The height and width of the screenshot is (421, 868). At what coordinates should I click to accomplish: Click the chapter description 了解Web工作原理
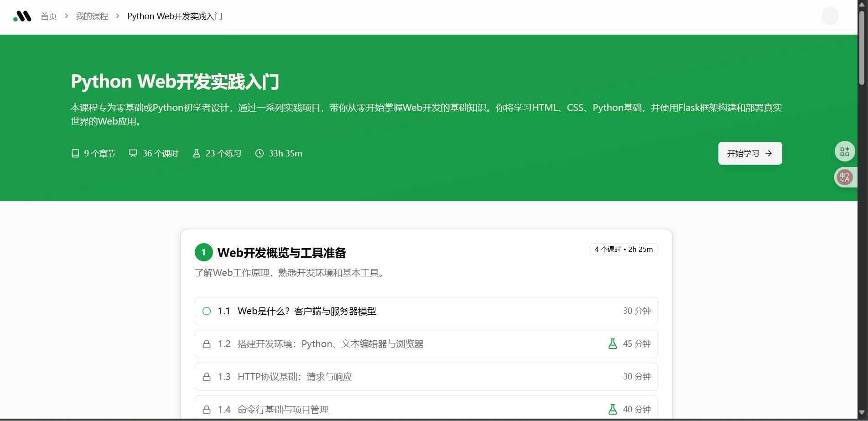[x=291, y=273]
